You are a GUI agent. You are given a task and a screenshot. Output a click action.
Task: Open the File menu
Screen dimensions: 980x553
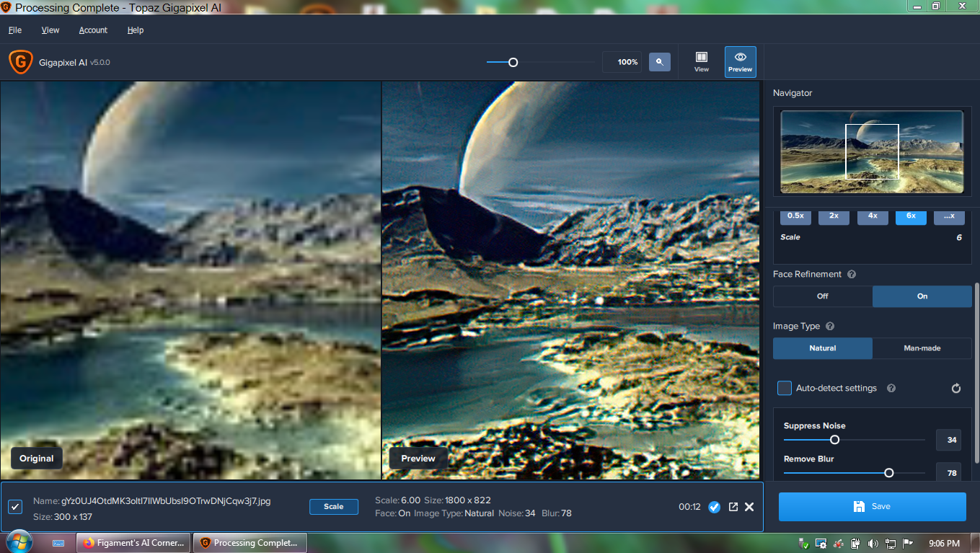15,30
